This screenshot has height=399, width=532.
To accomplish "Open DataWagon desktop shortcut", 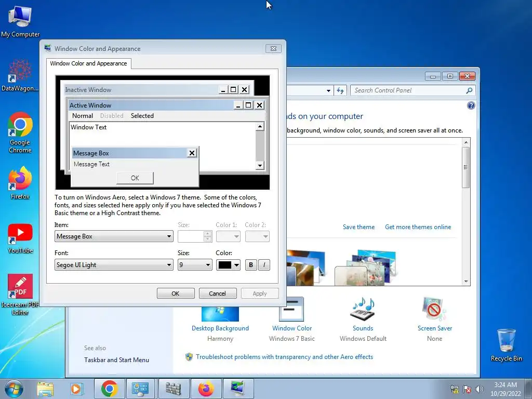I will pos(20,75).
